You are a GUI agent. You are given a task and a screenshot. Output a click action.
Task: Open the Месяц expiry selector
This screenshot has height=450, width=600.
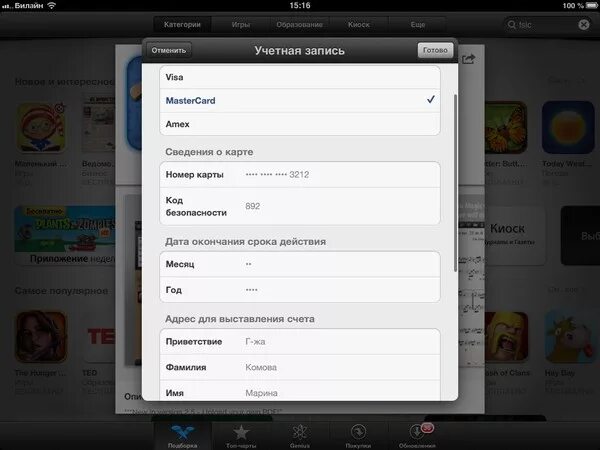click(x=300, y=264)
